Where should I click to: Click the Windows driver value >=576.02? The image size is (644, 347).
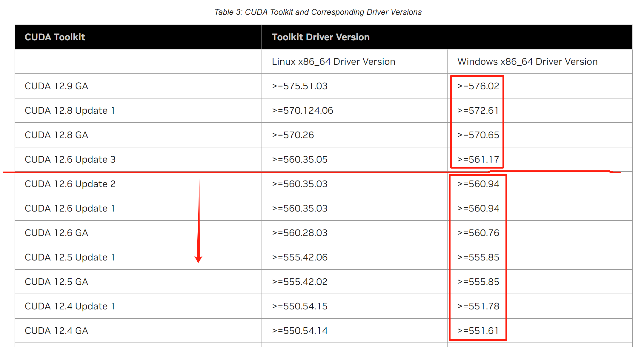[478, 86]
